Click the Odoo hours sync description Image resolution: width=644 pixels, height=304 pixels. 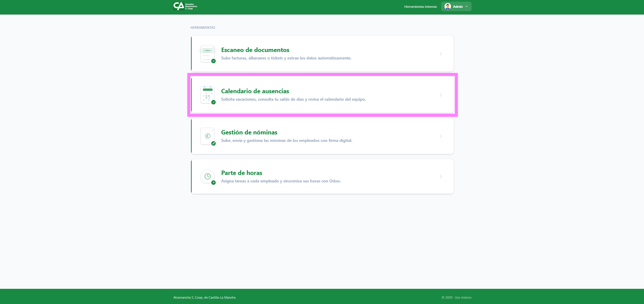[281, 181]
